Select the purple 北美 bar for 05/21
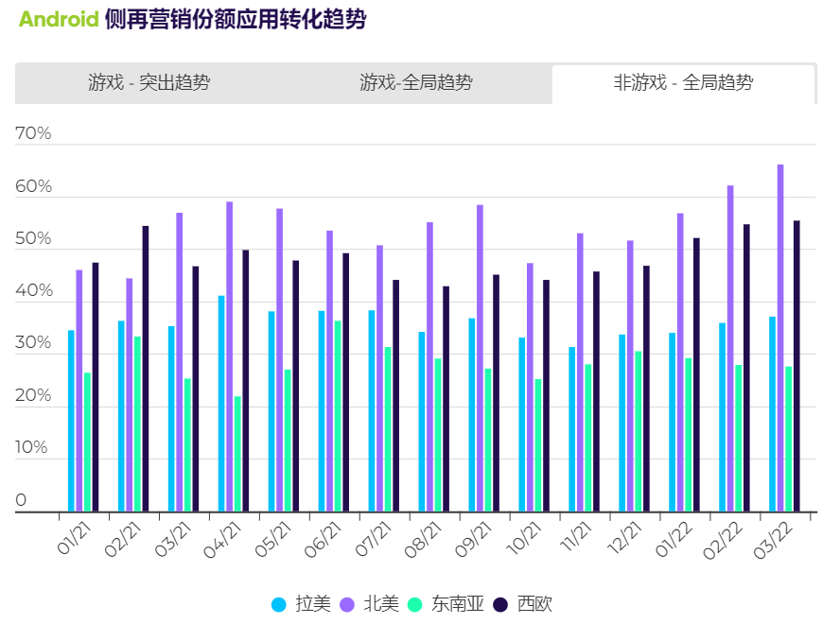 point(280,360)
